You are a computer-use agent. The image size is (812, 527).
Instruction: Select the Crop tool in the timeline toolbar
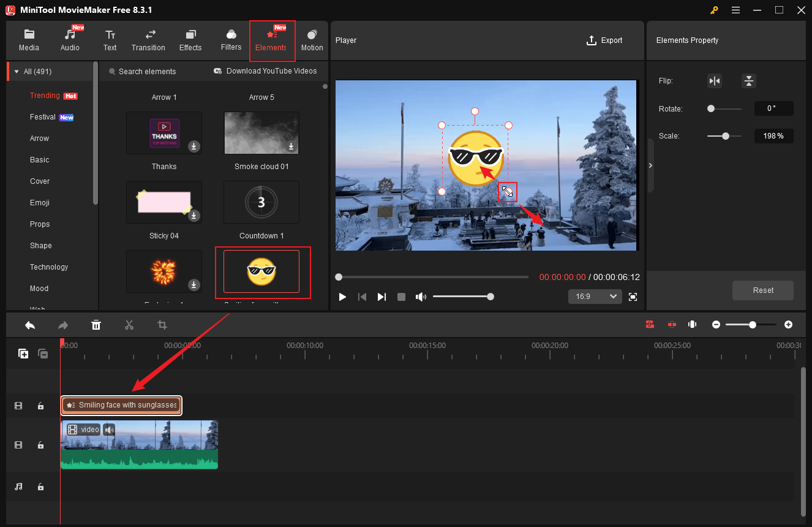pyautogui.click(x=162, y=325)
